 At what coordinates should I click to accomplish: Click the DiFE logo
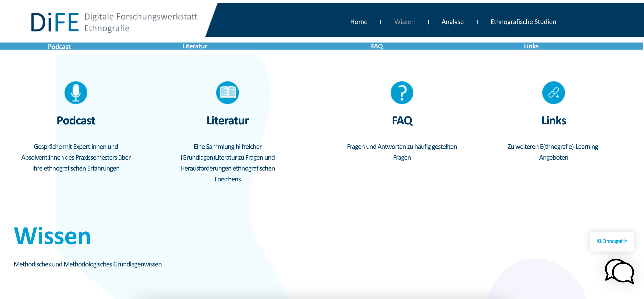(55, 22)
